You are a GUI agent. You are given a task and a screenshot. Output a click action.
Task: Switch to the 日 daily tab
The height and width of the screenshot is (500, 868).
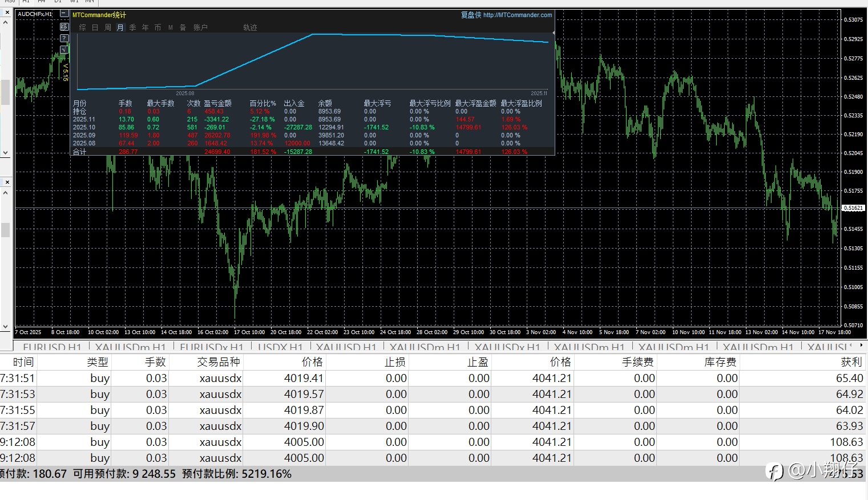95,27
